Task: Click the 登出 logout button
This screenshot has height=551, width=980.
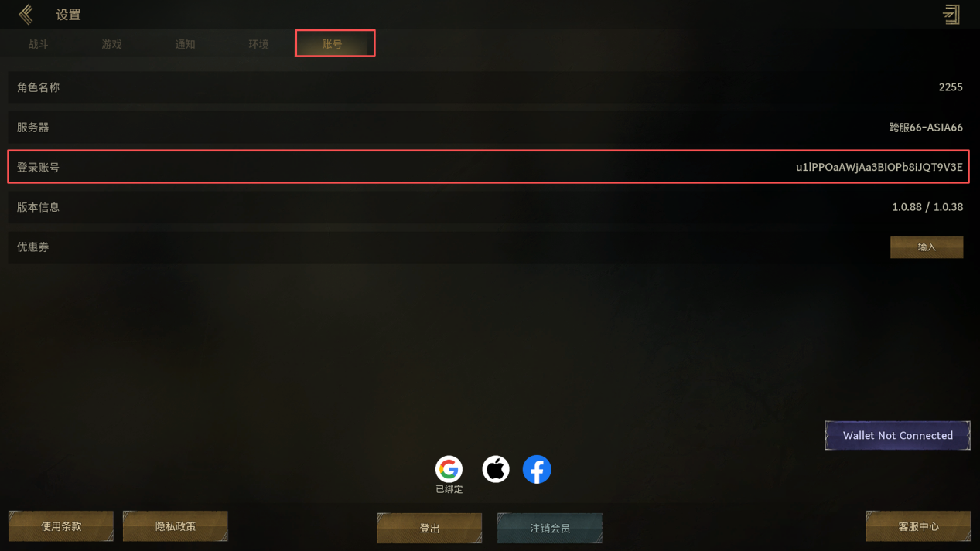Action: click(429, 528)
